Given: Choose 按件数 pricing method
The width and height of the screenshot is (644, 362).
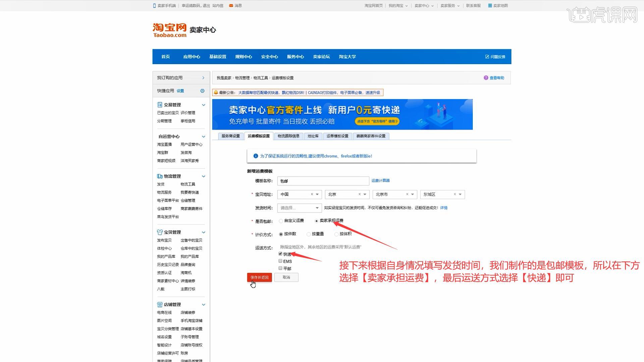Looking at the screenshot, I should [x=281, y=234].
